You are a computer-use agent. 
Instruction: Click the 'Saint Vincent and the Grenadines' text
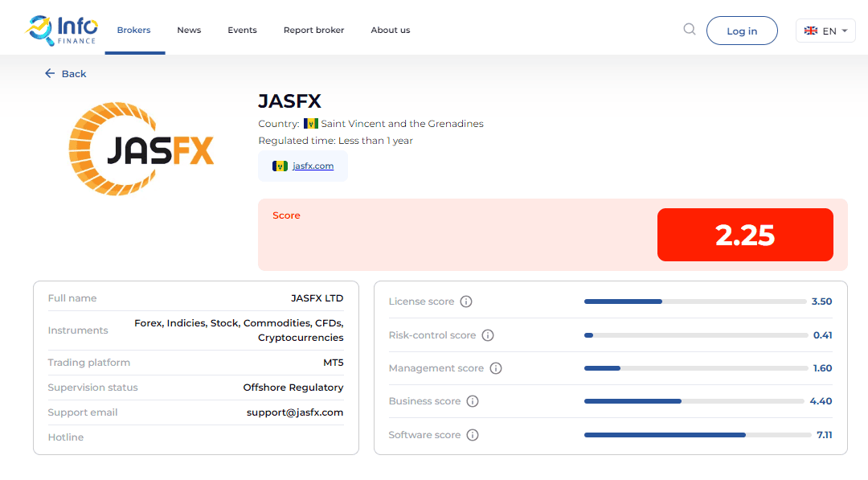[403, 124]
